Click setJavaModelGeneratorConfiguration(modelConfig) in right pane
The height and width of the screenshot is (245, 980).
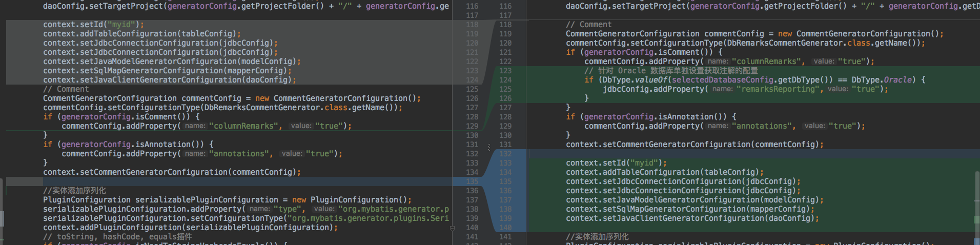point(695,200)
